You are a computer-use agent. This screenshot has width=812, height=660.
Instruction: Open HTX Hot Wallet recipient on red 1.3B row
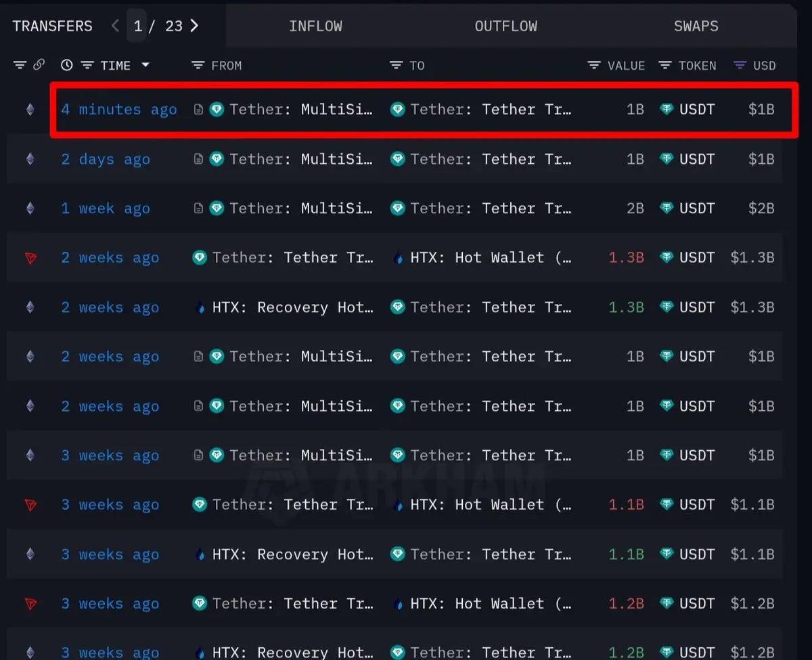pos(491,258)
